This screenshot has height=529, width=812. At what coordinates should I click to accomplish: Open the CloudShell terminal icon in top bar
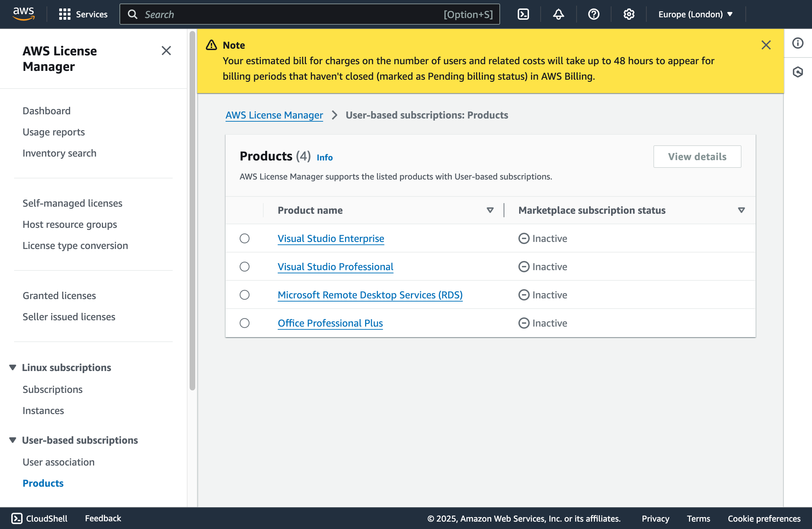click(x=523, y=14)
